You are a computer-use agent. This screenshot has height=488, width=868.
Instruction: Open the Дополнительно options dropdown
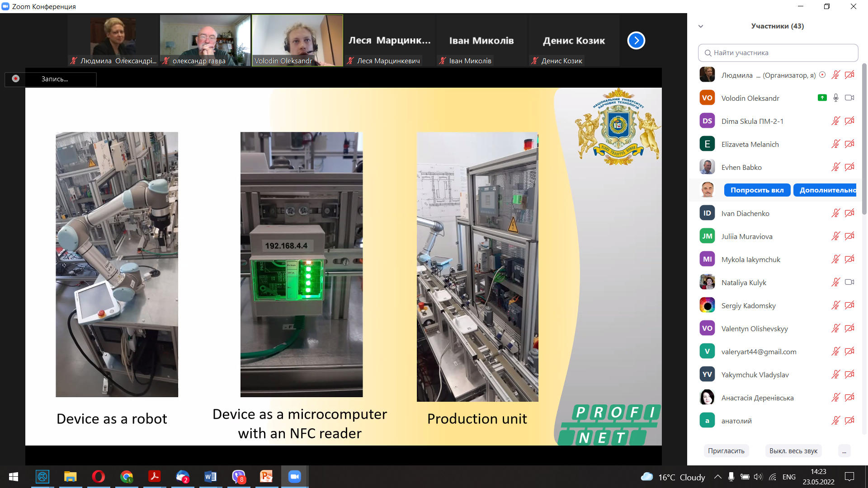[x=825, y=190]
